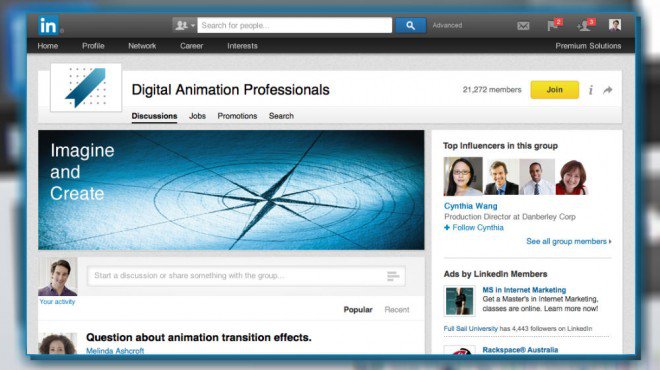Screen dimensions: 660x370
Task: Open the Jobs tab of the group
Action: point(197,116)
